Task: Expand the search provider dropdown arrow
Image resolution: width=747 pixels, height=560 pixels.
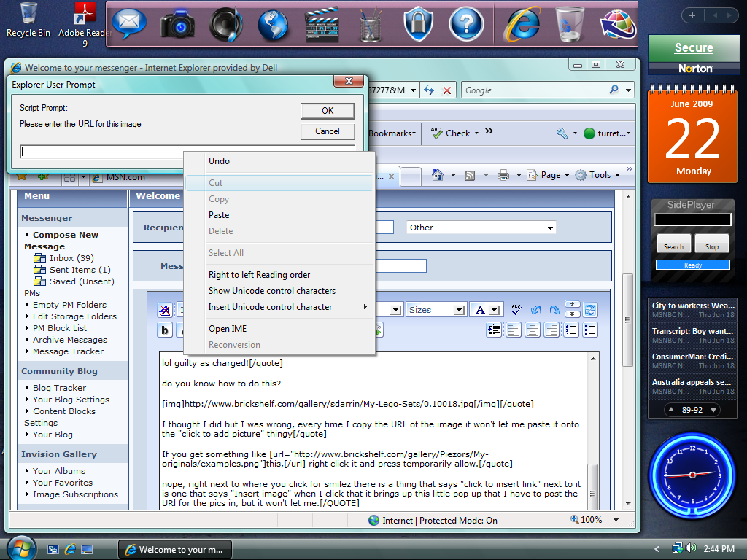Action: coord(628,90)
